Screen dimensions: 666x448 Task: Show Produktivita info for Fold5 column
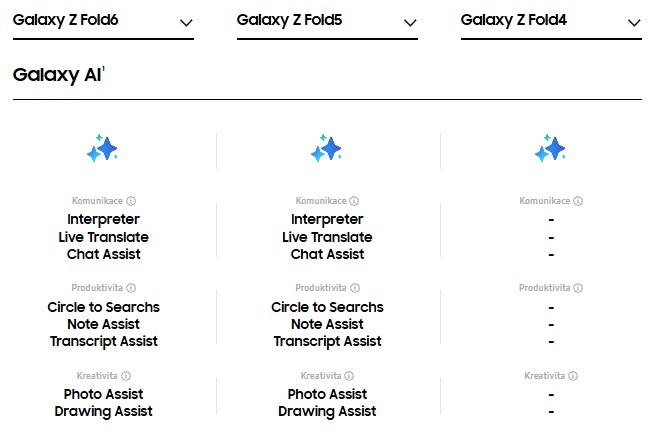point(355,288)
